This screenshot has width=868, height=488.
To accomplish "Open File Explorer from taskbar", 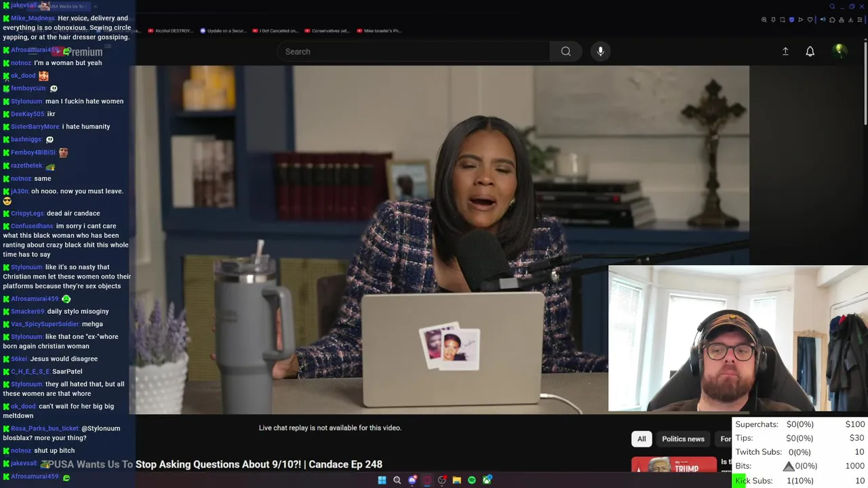I will tap(457, 480).
